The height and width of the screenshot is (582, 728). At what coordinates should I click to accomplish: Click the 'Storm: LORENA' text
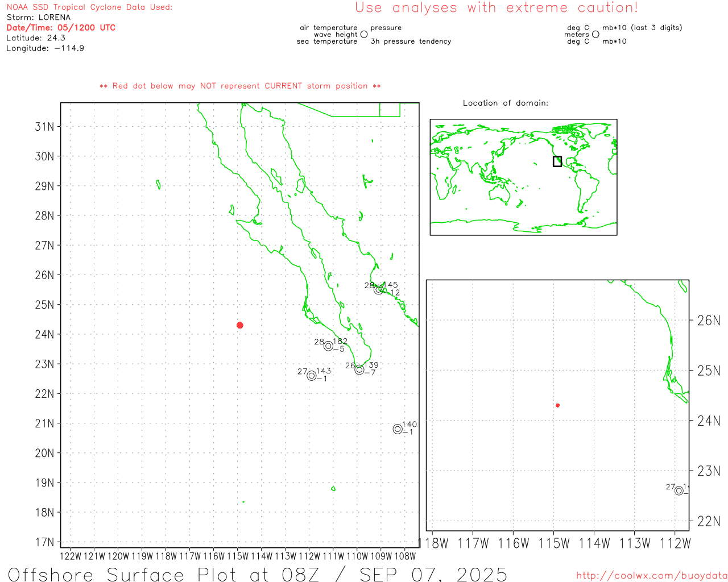[x=39, y=18]
